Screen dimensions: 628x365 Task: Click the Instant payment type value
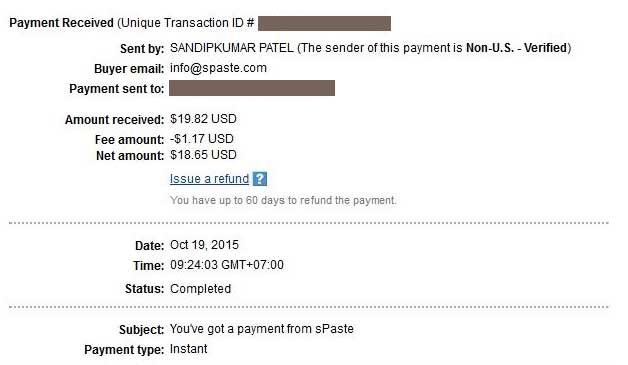click(188, 349)
